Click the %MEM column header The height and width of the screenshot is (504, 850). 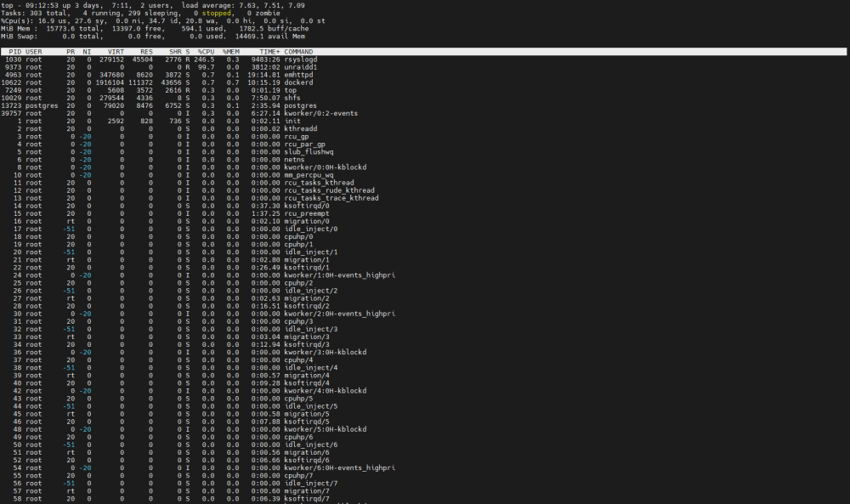tap(231, 52)
